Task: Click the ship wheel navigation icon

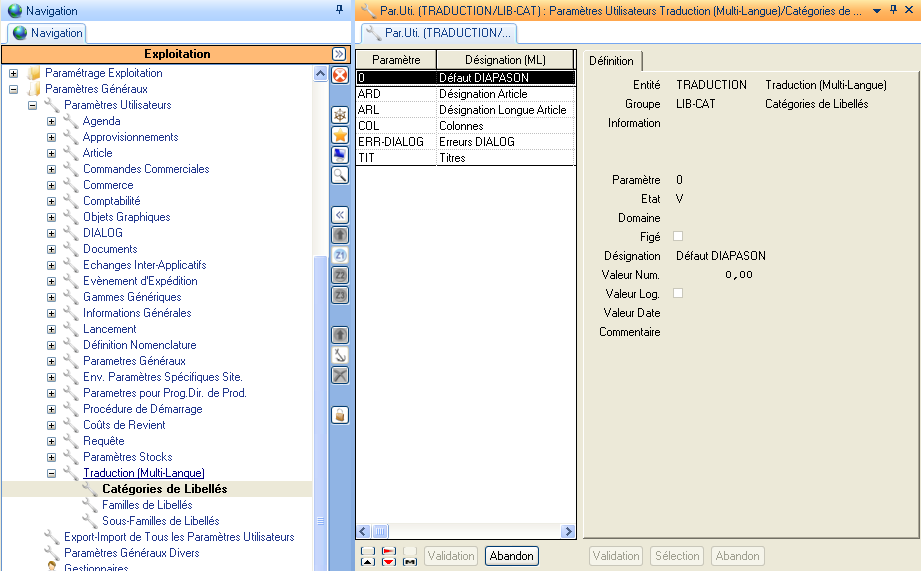Action: pos(340,114)
